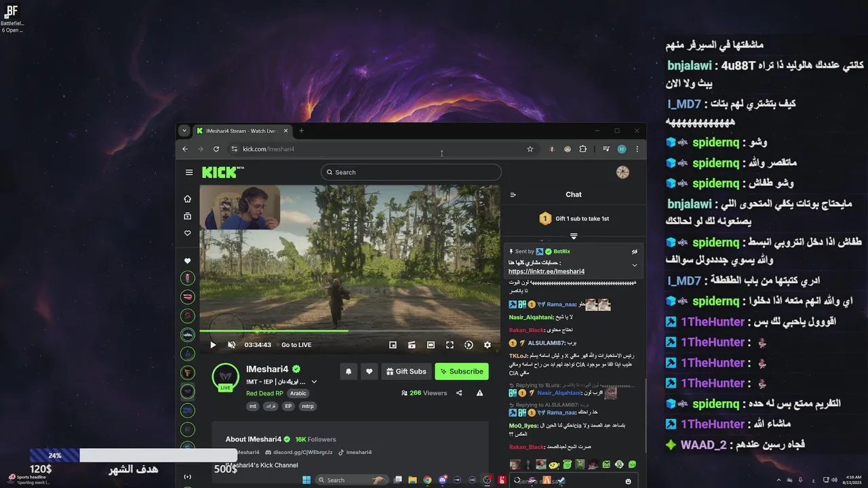Open the Red Dead RP category link

(x=264, y=393)
